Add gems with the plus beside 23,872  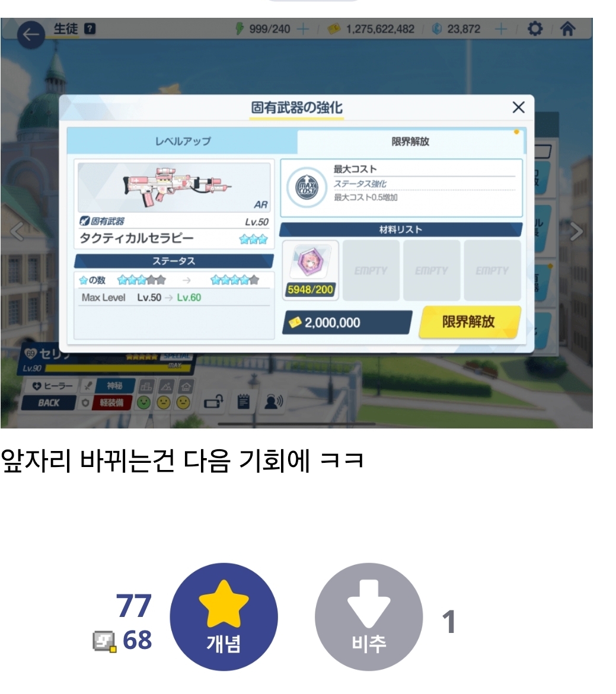[501, 29]
